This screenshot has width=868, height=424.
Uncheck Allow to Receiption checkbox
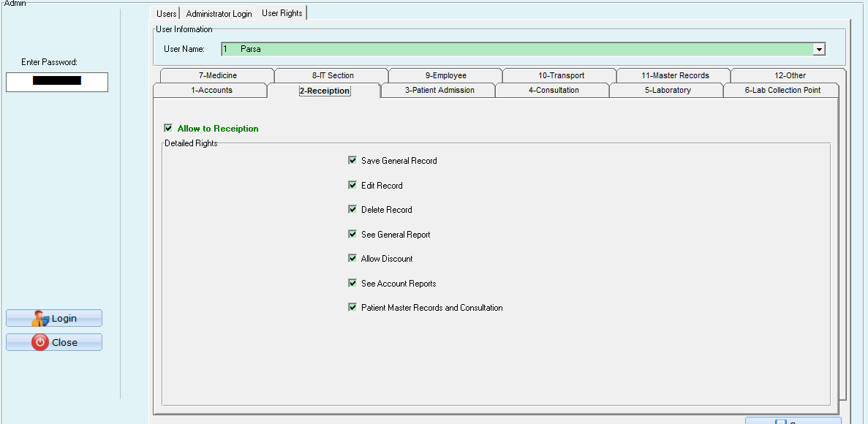pyautogui.click(x=168, y=128)
